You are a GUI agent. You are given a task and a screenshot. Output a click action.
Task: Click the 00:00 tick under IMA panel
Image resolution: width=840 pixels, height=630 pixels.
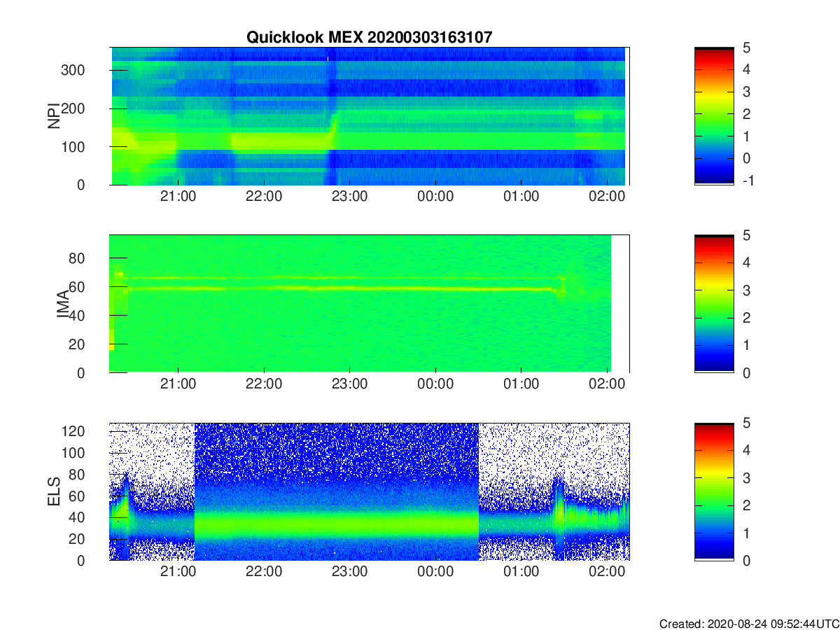coord(435,384)
